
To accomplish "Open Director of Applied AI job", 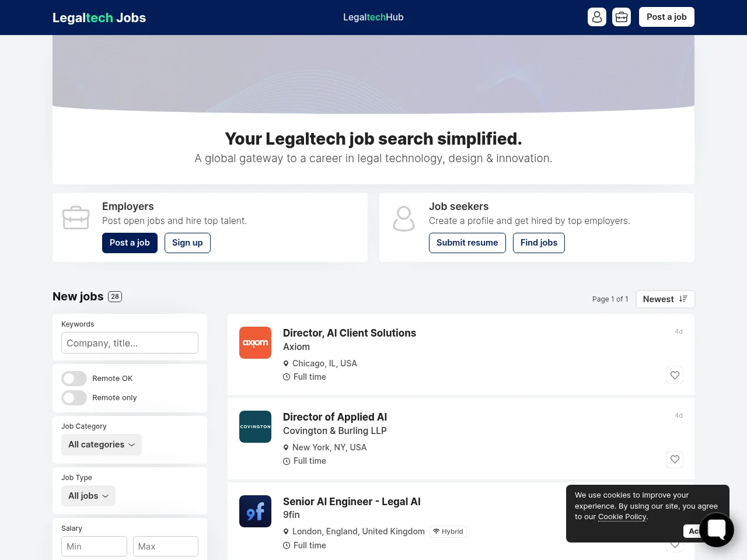I will (335, 417).
